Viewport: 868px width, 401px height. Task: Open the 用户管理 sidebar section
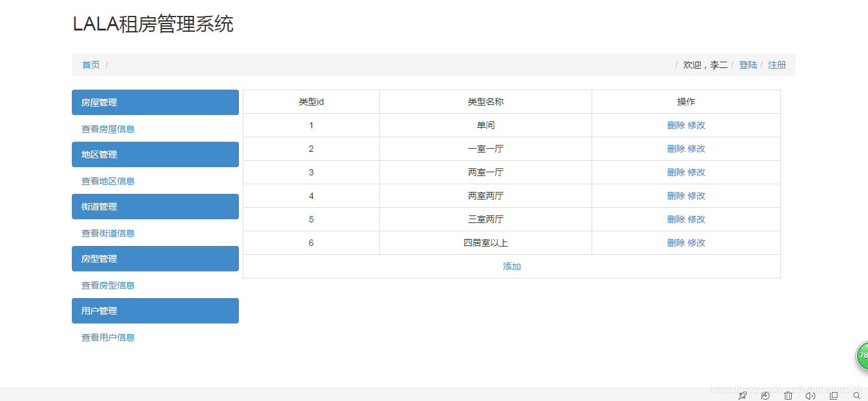pos(155,311)
